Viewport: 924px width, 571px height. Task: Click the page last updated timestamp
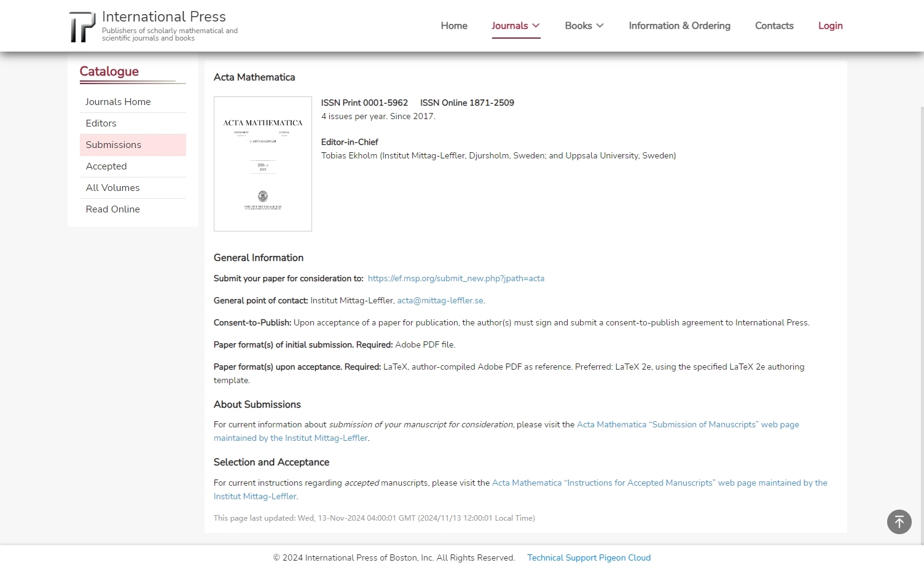pyautogui.click(x=374, y=518)
